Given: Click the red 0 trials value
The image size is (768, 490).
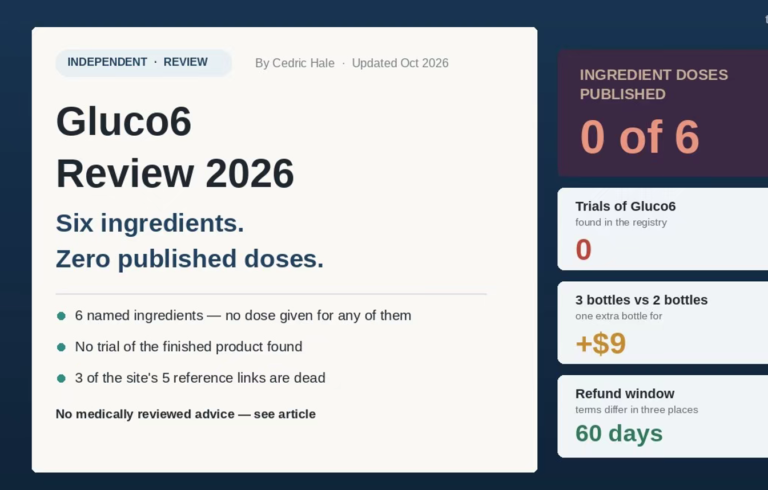Looking at the screenshot, I should [583, 249].
